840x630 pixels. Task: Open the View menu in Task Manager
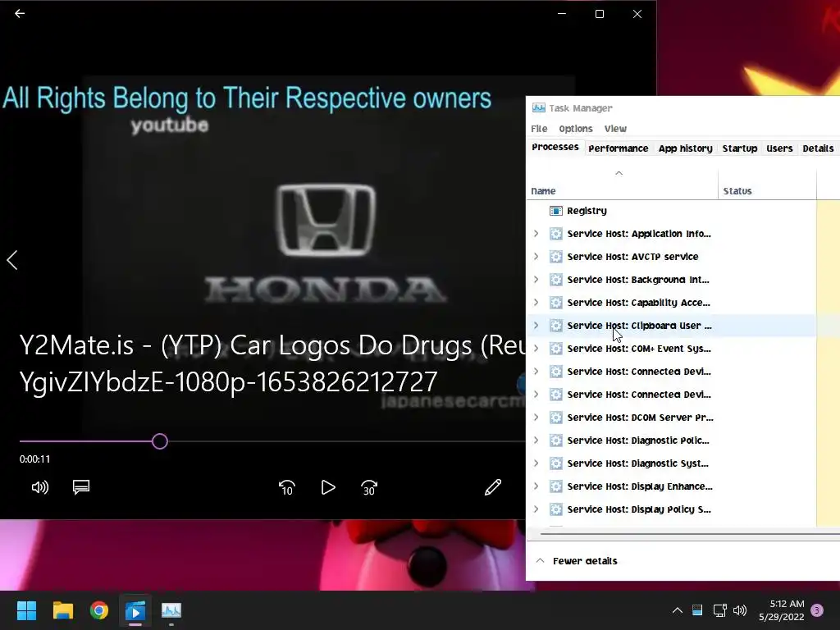tap(615, 129)
